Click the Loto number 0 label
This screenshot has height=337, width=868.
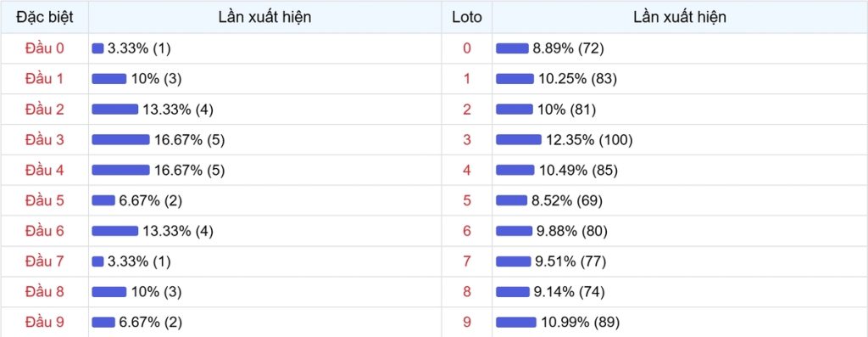(x=467, y=48)
